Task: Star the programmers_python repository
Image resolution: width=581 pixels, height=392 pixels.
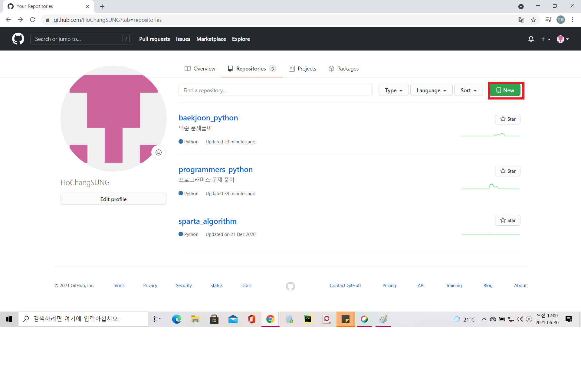Action: click(x=507, y=171)
